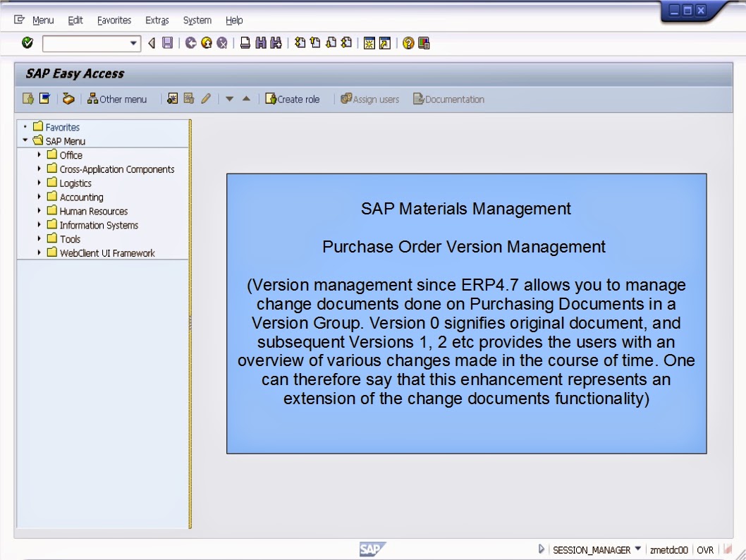Go to Previous Page icon
The width and height of the screenshot is (746, 560).
(x=315, y=43)
